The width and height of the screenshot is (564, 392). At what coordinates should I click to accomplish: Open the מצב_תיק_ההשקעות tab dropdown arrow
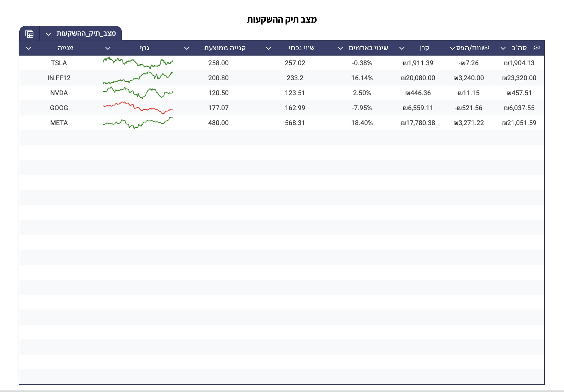pos(49,34)
